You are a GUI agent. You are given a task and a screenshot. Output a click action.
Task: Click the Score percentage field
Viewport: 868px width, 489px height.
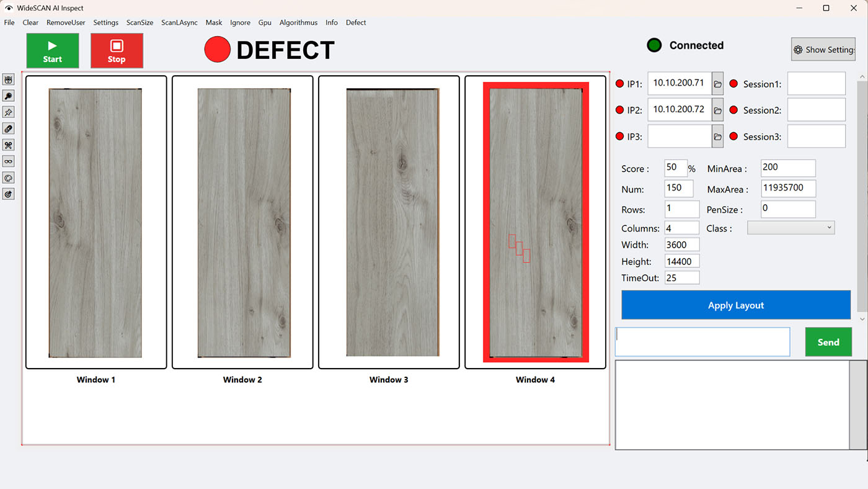[x=676, y=168]
